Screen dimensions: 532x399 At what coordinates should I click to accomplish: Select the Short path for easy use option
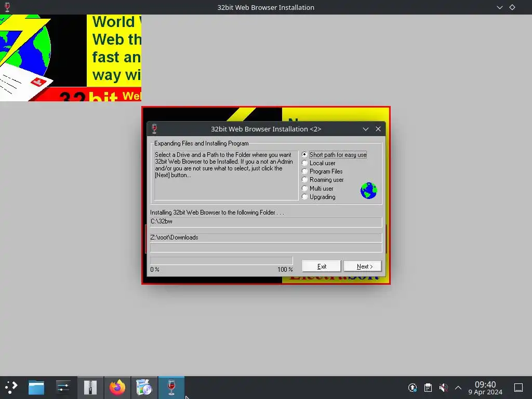click(334, 155)
